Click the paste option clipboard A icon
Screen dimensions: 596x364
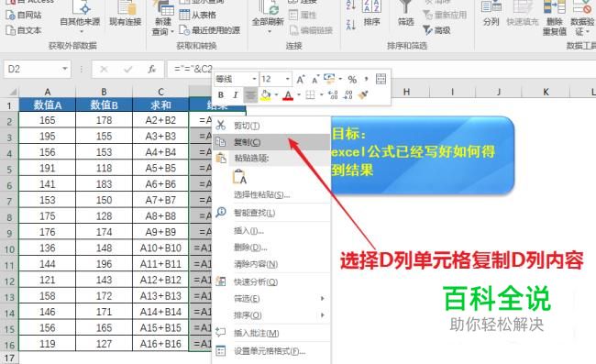pyautogui.click(x=240, y=177)
